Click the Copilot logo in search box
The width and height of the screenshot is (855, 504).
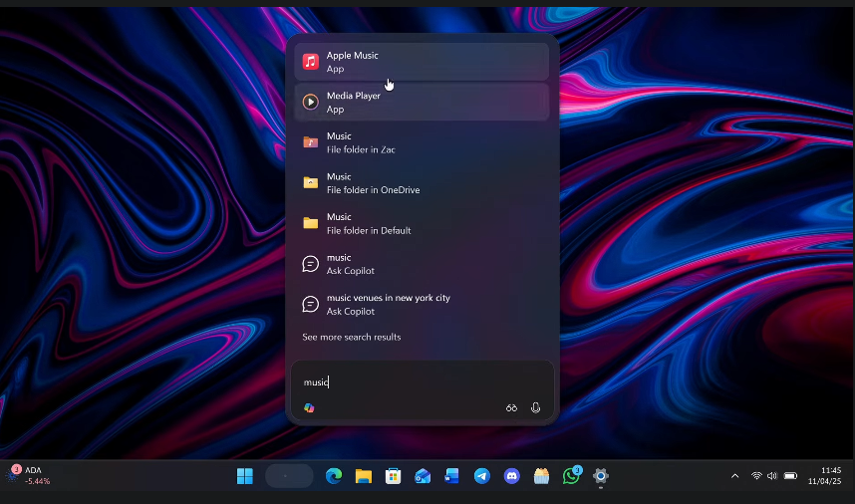[309, 407]
